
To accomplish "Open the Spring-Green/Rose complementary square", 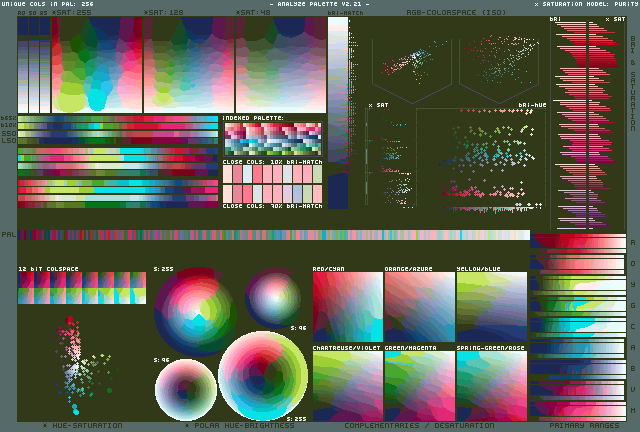I will tap(492, 386).
